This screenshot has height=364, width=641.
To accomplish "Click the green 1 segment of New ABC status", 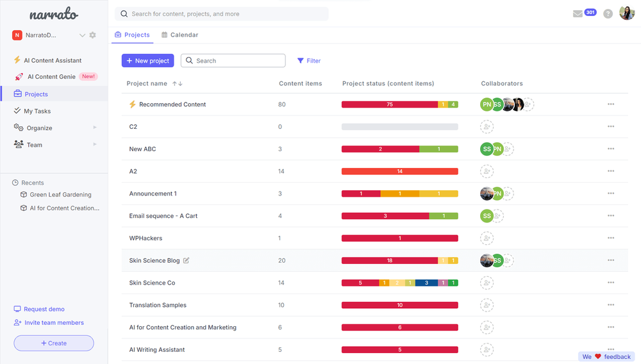I will point(438,149).
